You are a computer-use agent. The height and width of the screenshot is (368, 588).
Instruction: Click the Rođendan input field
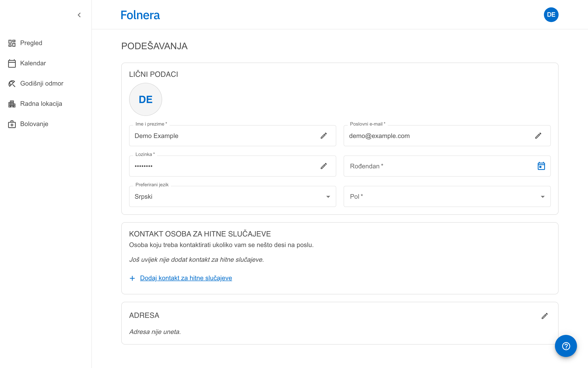[x=447, y=166]
